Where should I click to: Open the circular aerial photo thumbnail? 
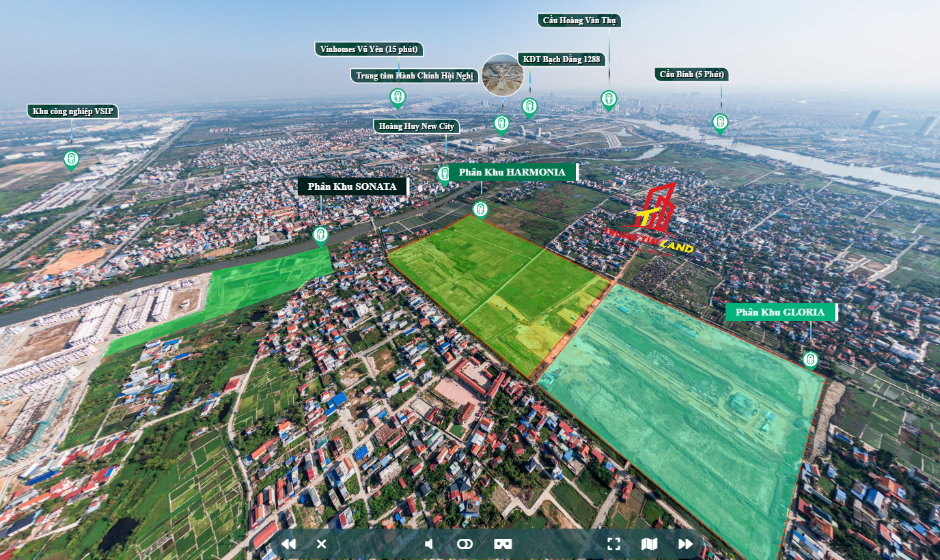(x=502, y=74)
